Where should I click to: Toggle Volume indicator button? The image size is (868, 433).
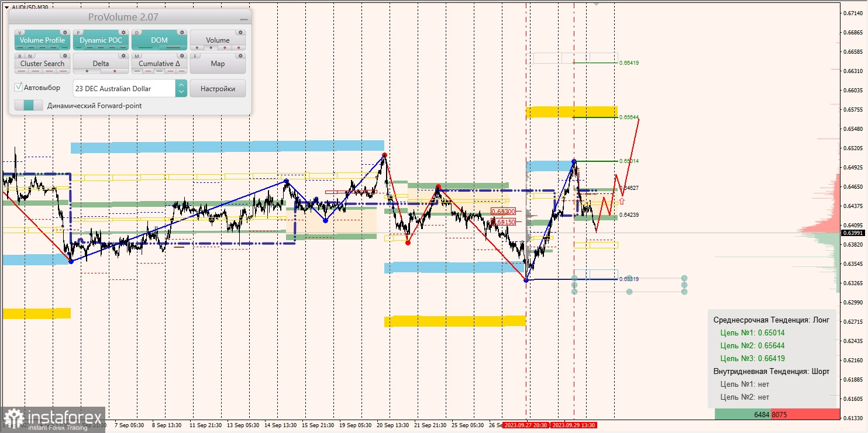tap(218, 40)
